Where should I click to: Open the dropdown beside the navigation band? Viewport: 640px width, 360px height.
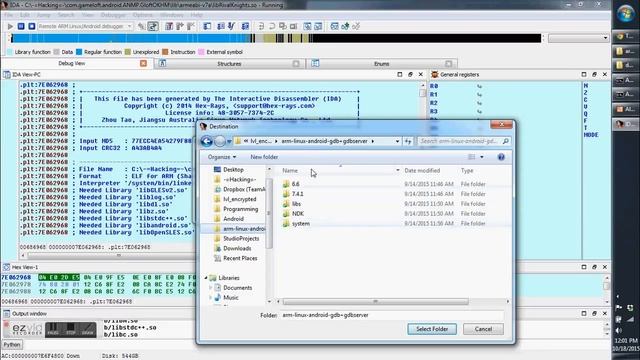point(605,38)
